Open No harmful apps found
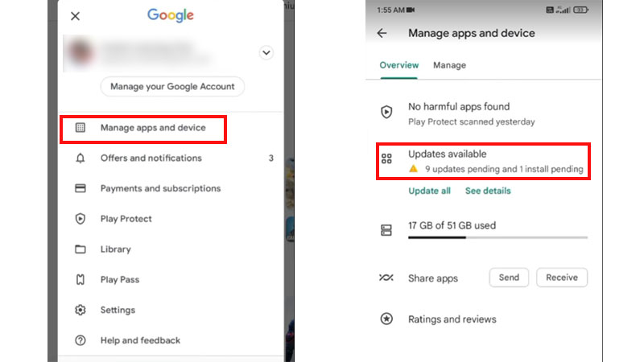Viewport: 644px width, 362px height. pos(459,107)
